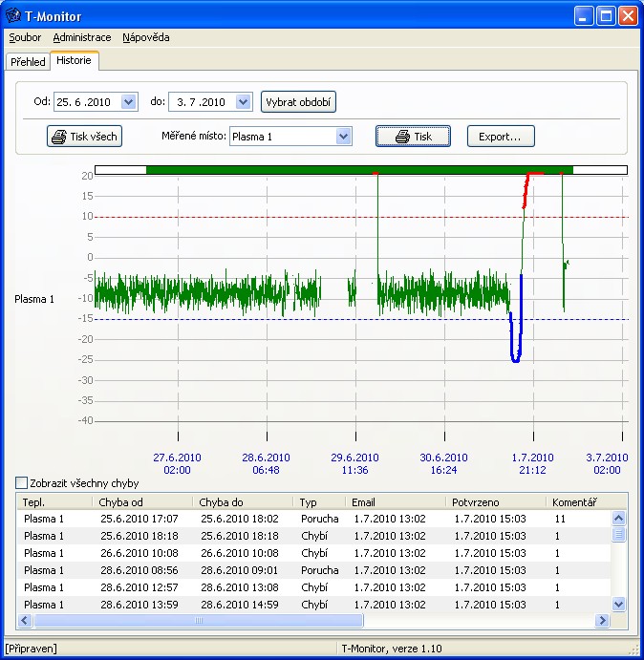The height and width of the screenshot is (660, 644).
Task: Expand the Od date picker dropdown
Action: pyautogui.click(x=128, y=102)
